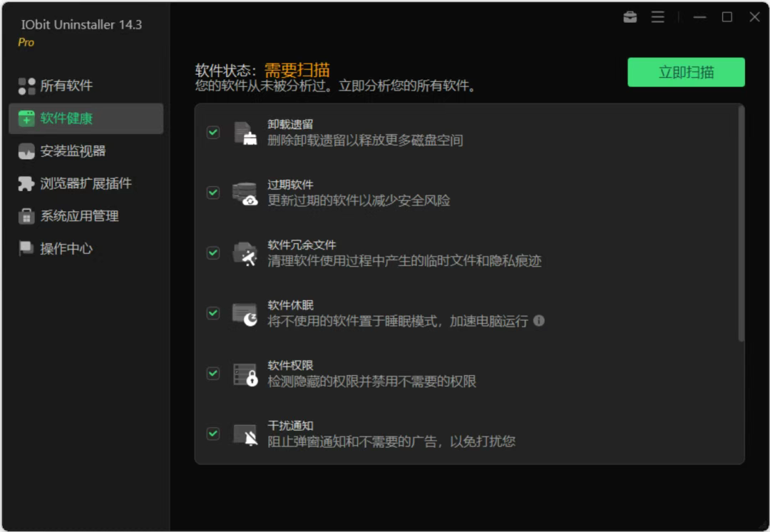
Task: Click the 软件休眠 moon icon
Action: tap(245, 314)
